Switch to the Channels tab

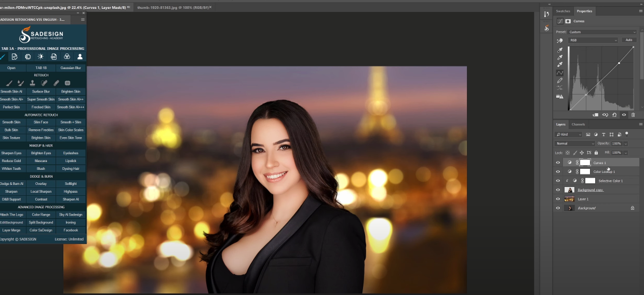pos(578,124)
